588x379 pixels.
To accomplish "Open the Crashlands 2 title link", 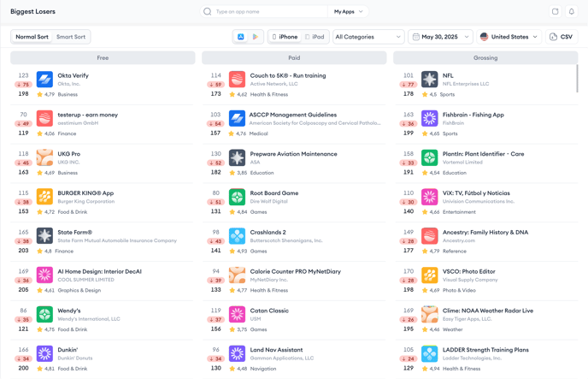I will pos(268,233).
